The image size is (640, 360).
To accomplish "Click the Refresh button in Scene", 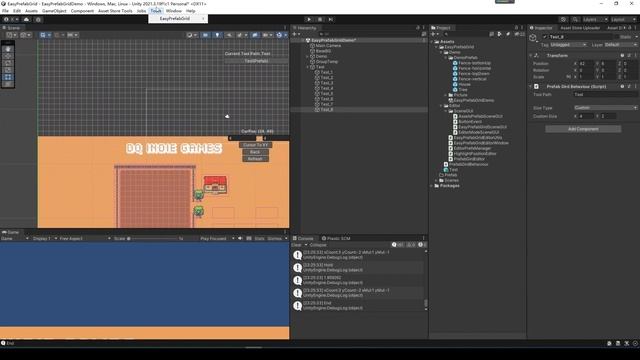I will tap(255, 159).
